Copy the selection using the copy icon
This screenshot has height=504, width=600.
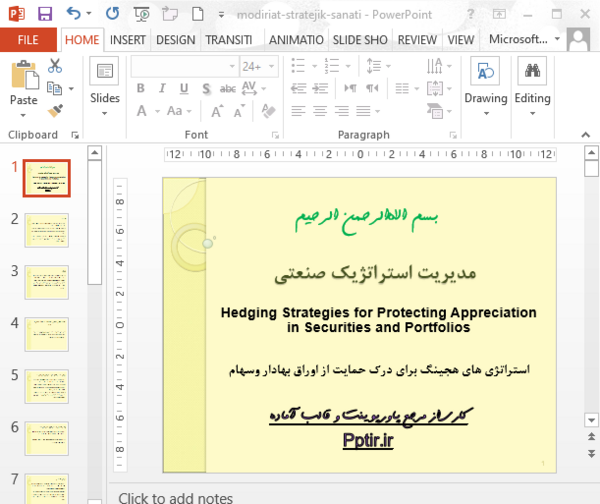coord(54,88)
